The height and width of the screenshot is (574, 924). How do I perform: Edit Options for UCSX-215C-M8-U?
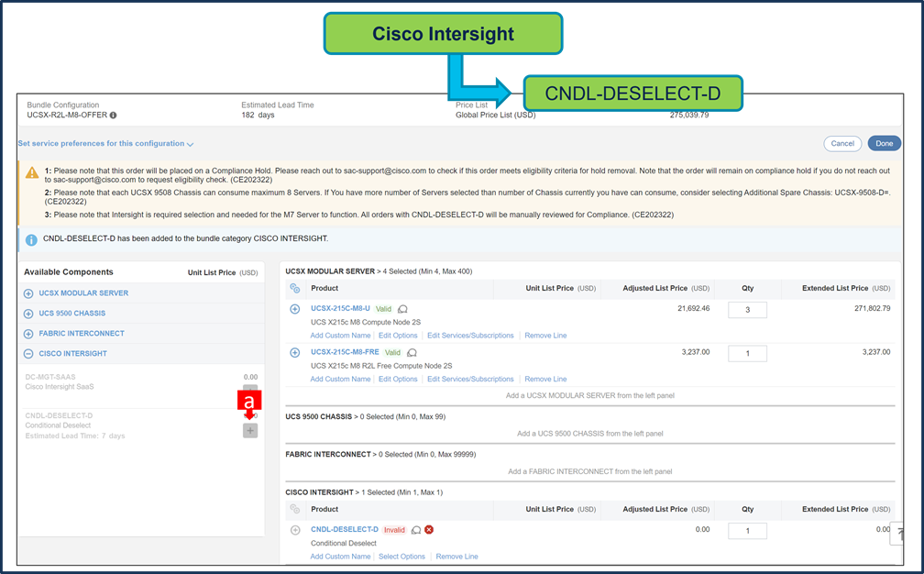tap(398, 336)
